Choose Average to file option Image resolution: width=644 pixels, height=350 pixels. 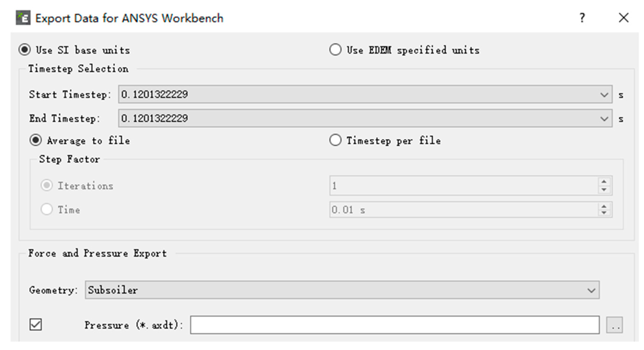click(x=36, y=140)
